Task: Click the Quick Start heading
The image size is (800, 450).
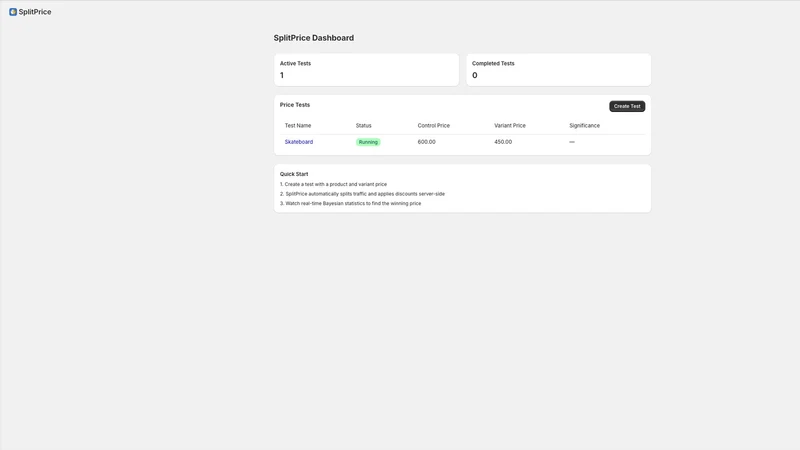Action: [x=294, y=174]
